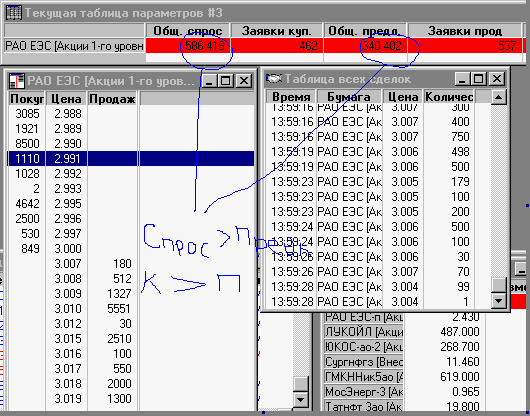Click the sell orders value 537

click(x=507, y=46)
